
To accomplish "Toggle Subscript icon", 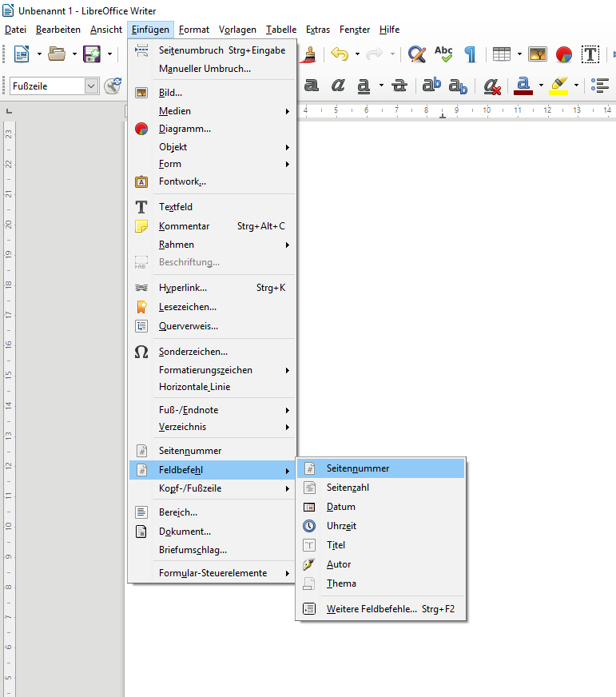I will (x=458, y=86).
